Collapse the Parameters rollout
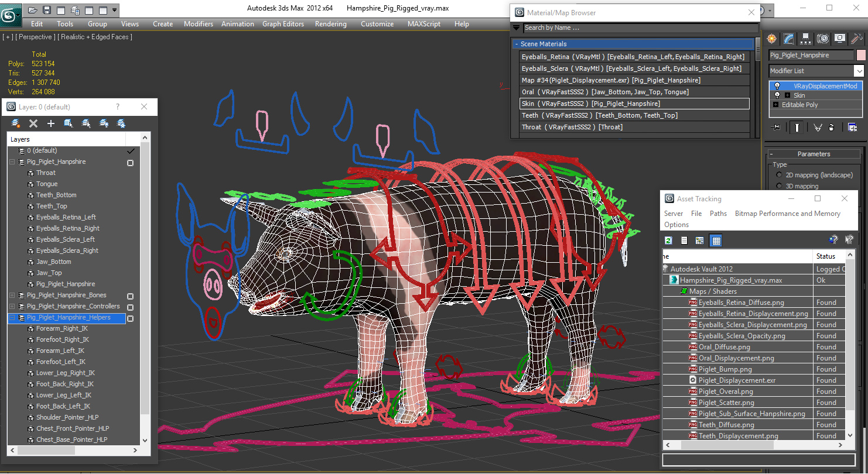 point(814,154)
